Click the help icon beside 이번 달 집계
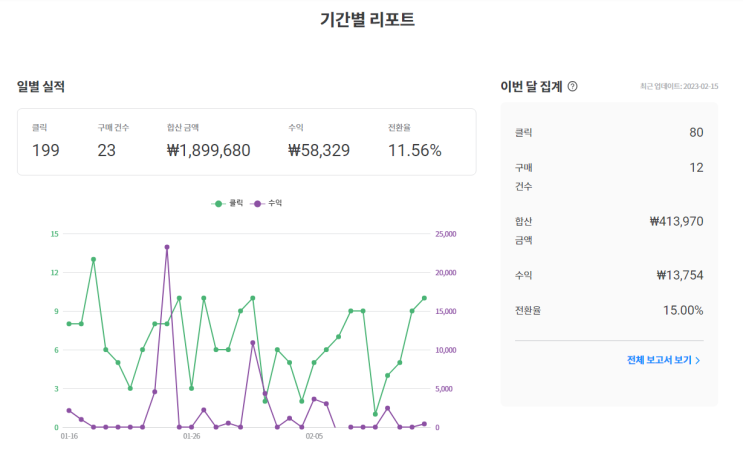Screen dimensions: 743x464 (572, 86)
